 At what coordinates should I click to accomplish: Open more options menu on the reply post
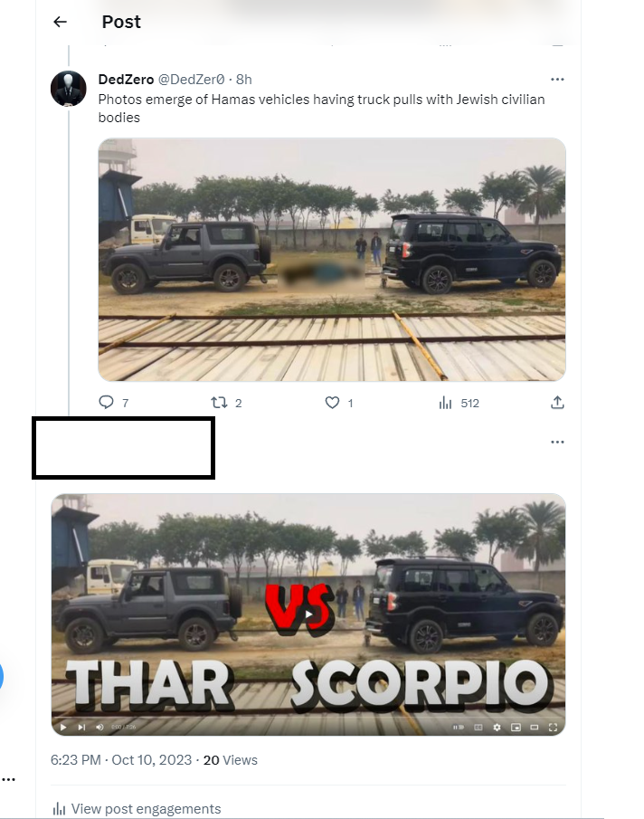(557, 442)
